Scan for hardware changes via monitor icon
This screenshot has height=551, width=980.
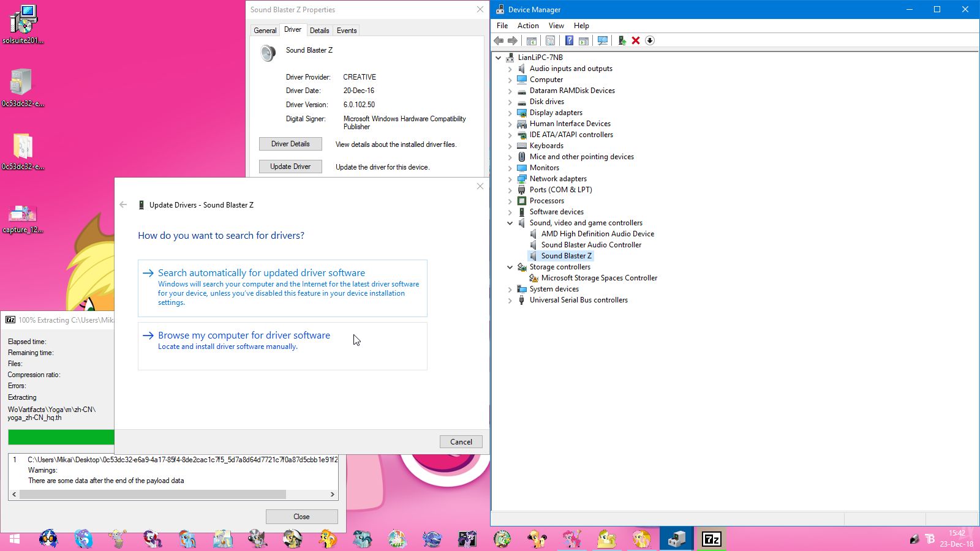pyautogui.click(x=603, y=40)
